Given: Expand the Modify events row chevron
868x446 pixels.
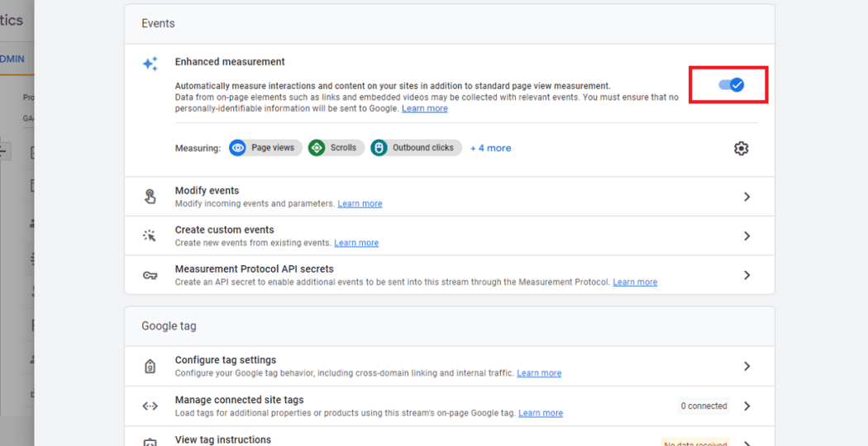Looking at the screenshot, I should point(746,197).
